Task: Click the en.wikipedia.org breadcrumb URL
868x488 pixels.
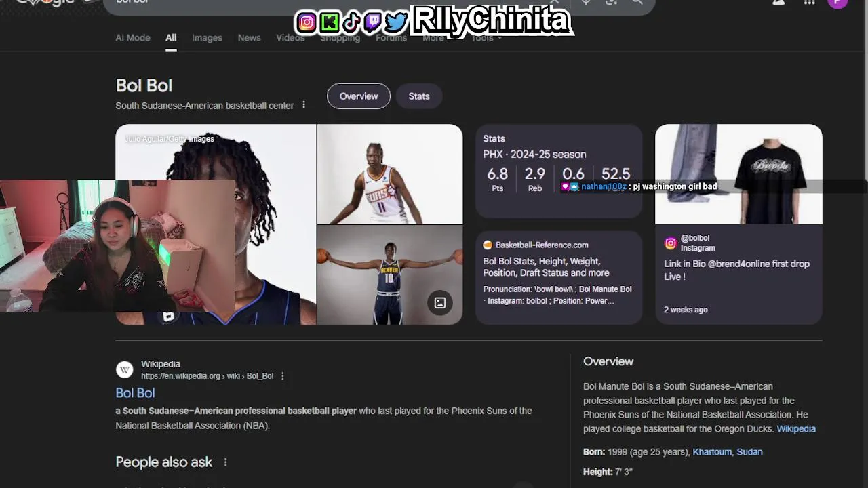Action: coord(207,376)
